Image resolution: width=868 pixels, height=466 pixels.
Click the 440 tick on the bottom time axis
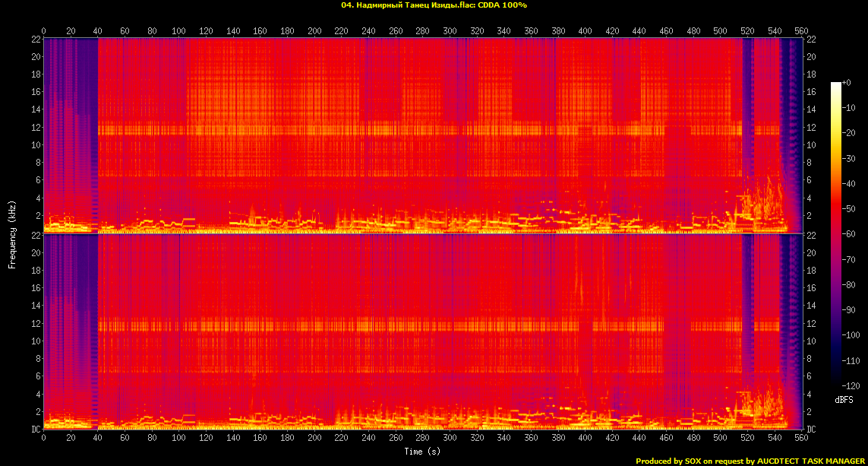pos(639,438)
